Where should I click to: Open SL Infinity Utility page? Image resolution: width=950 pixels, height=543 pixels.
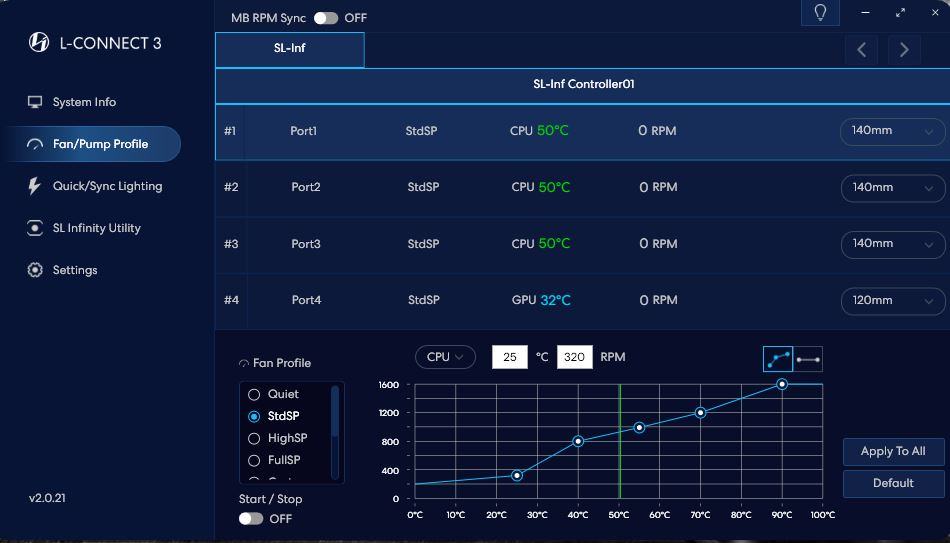click(x=96, y=228)
